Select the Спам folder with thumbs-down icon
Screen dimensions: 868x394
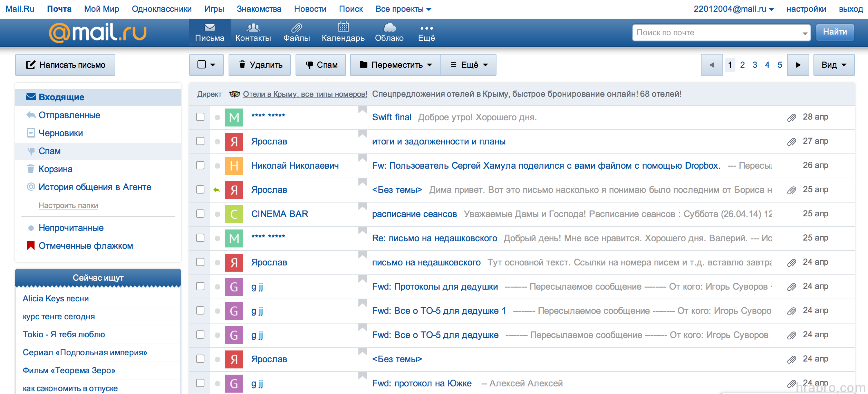(50, 151)
